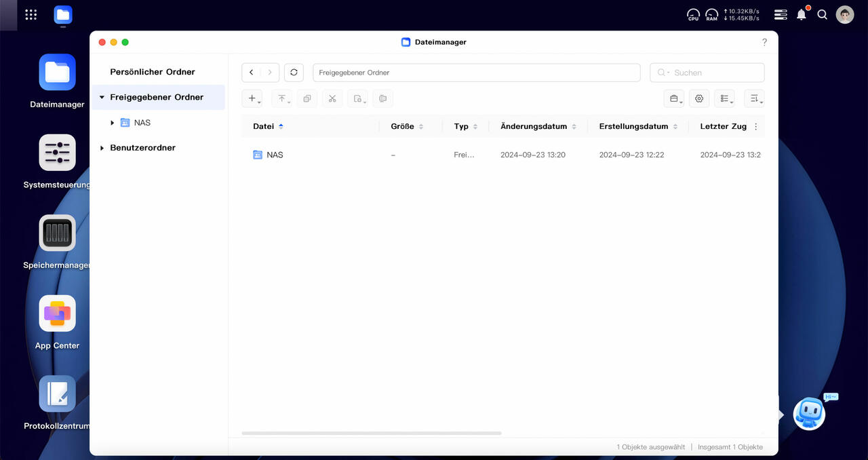This screenshot has height=460, width=868.
Task: Open global search magnifier in the top bar
Action: click(x=823, y=14)
